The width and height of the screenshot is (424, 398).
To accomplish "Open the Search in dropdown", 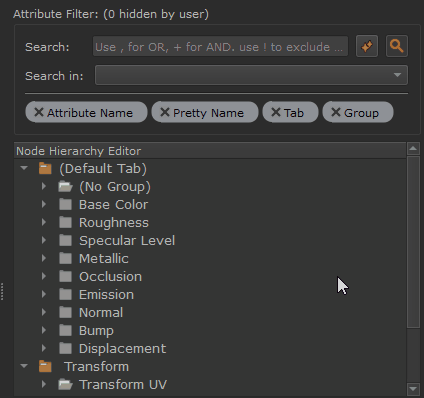I will pos(251,75).
